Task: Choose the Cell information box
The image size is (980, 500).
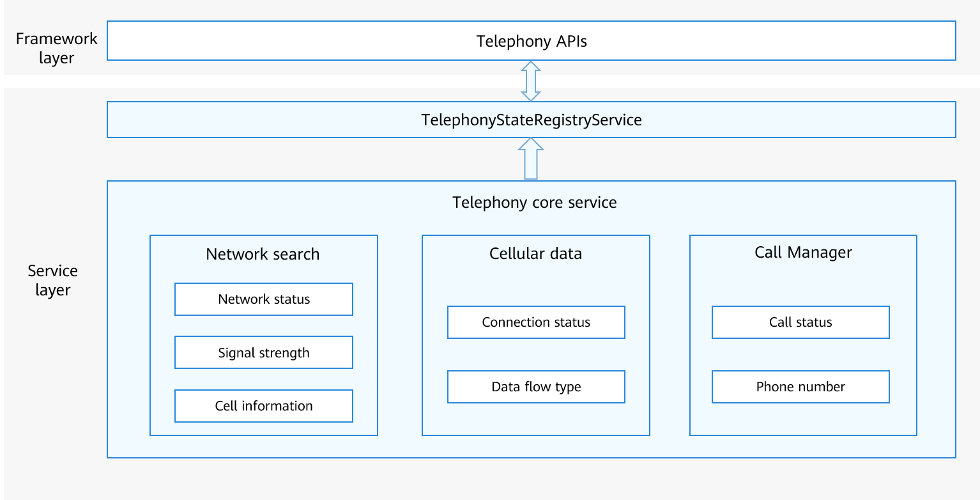Action: 263,406
